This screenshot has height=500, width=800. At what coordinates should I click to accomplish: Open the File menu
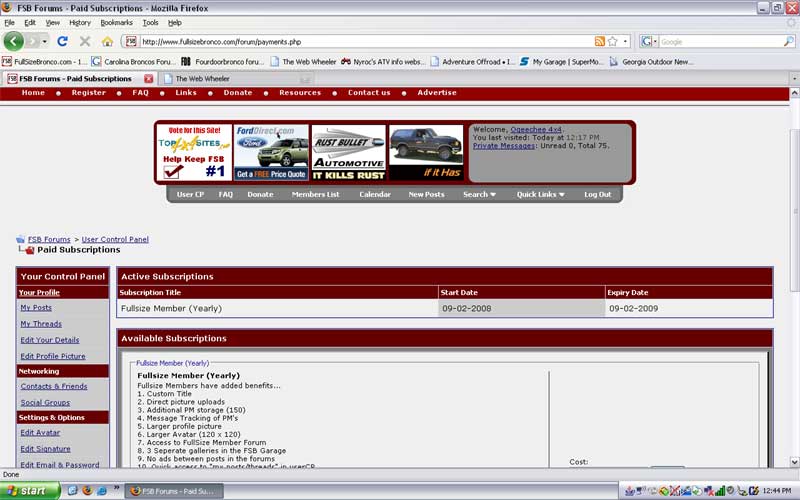(9, 22)
